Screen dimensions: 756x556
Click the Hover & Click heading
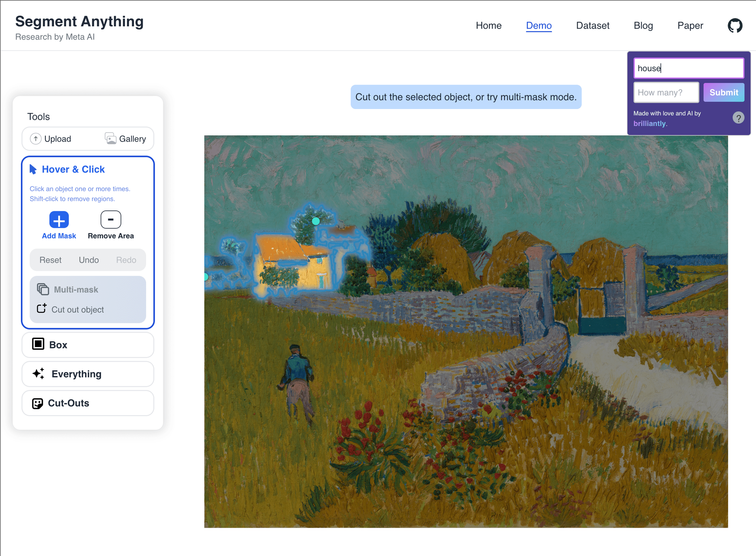click(x=73, y=169)
